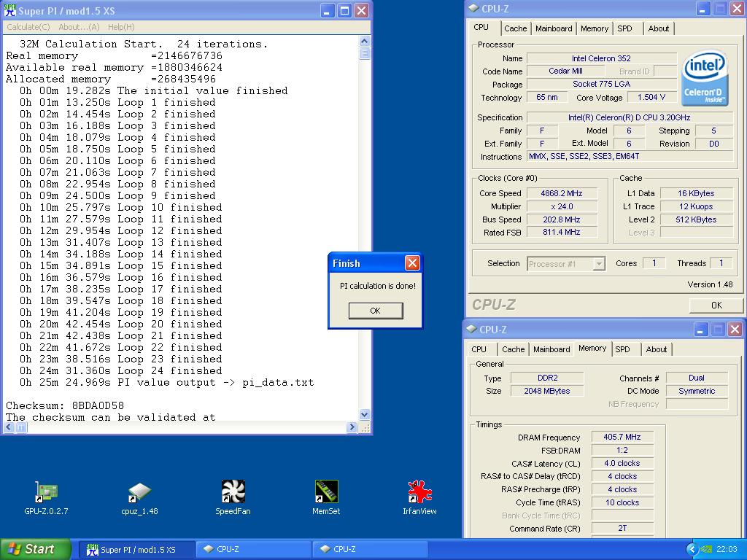Image resolution: width=747 pixels, height=560 pixels.
Task: Activate first CPU-Z taskbar button
Action: tap(255, 549)
